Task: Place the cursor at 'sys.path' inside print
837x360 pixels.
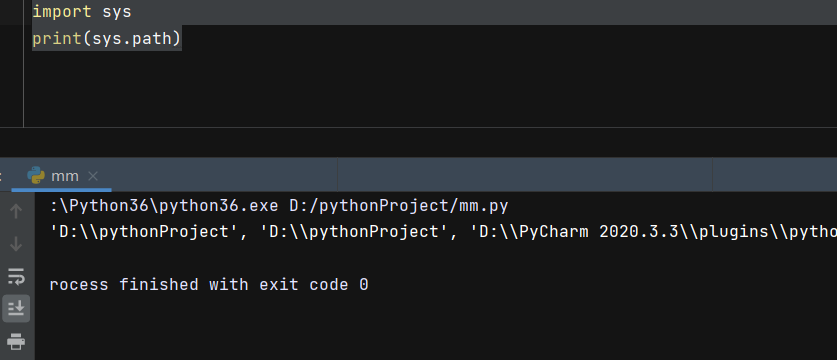Action: pos(131,38)
